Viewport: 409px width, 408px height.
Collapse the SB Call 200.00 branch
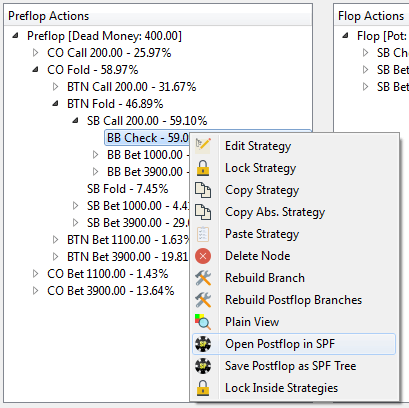(75, 121)
